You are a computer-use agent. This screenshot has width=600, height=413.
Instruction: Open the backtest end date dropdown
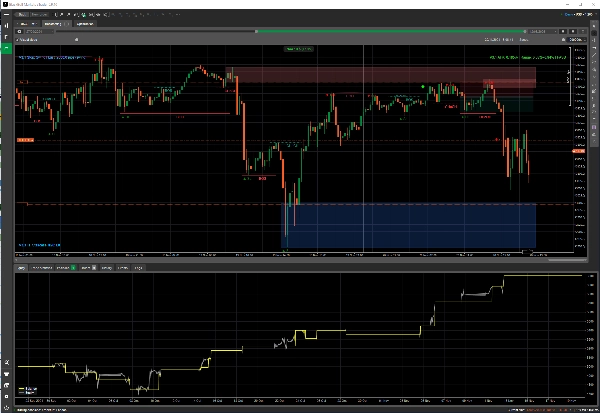point(543,31)
